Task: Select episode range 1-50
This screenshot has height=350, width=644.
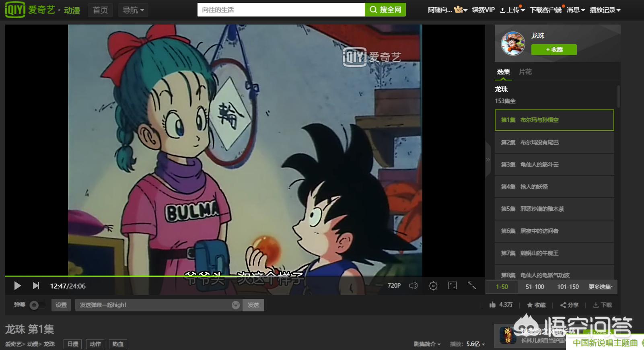Action: (502, 287)
